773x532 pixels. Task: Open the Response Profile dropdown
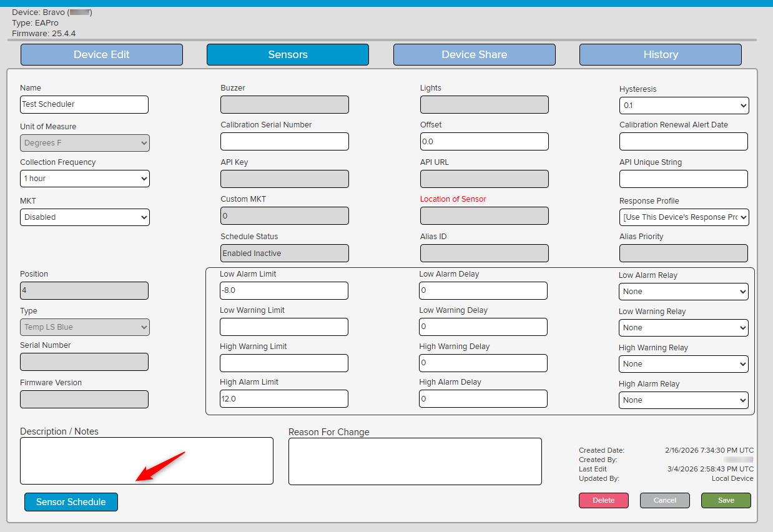[684, 217]
